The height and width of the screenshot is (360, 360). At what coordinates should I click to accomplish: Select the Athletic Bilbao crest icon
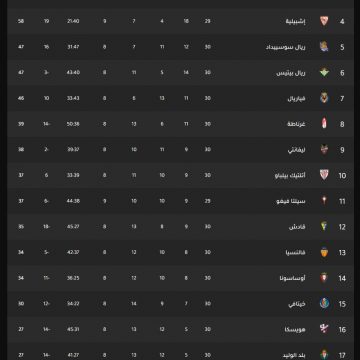324,175
